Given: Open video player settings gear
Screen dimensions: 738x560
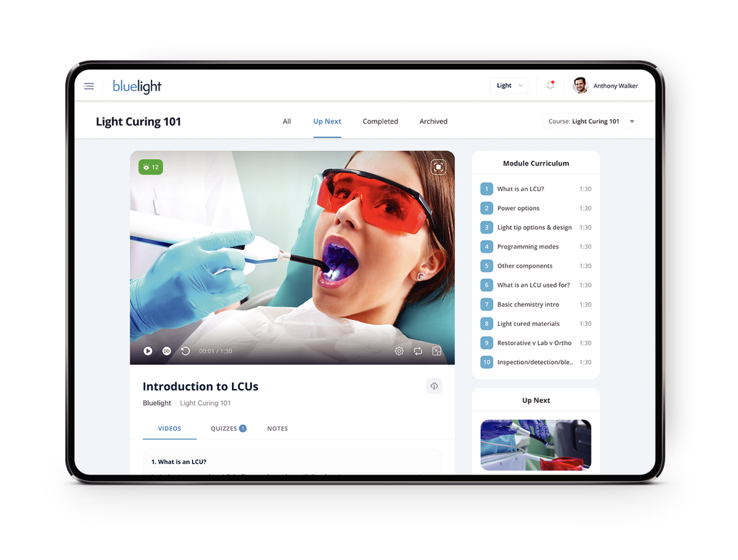Looking at the screenshot, I should click(x=399, y=351).
